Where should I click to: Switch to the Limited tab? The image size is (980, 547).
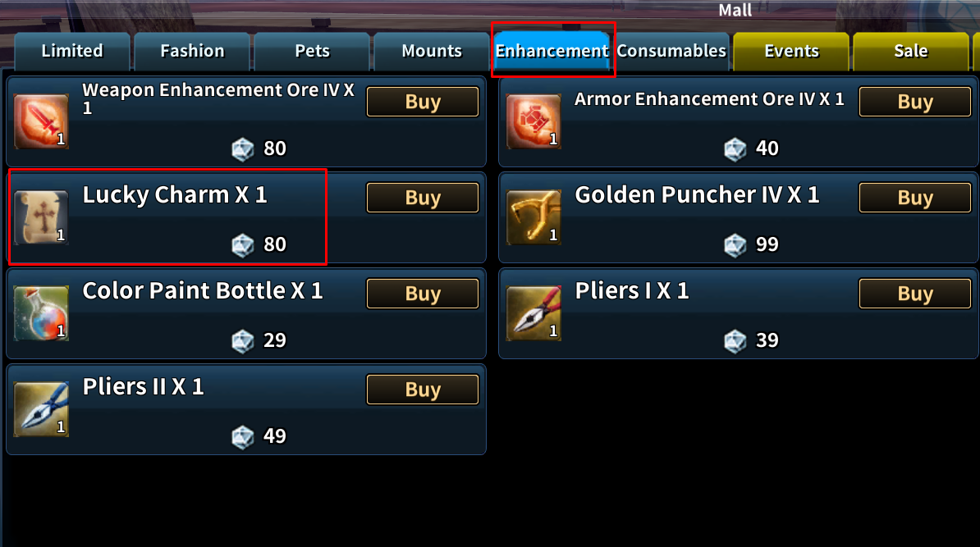(72, 51)
